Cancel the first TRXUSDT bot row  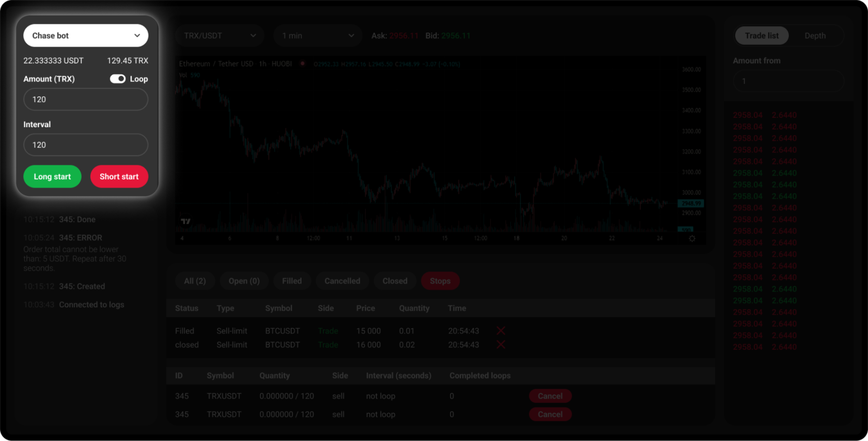550,396
